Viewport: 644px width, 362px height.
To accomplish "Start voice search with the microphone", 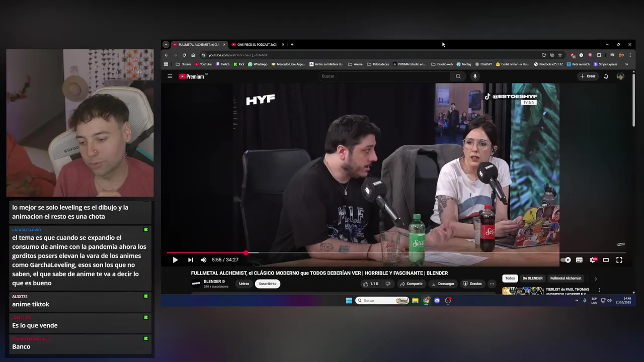I will [x=475, y=76].
